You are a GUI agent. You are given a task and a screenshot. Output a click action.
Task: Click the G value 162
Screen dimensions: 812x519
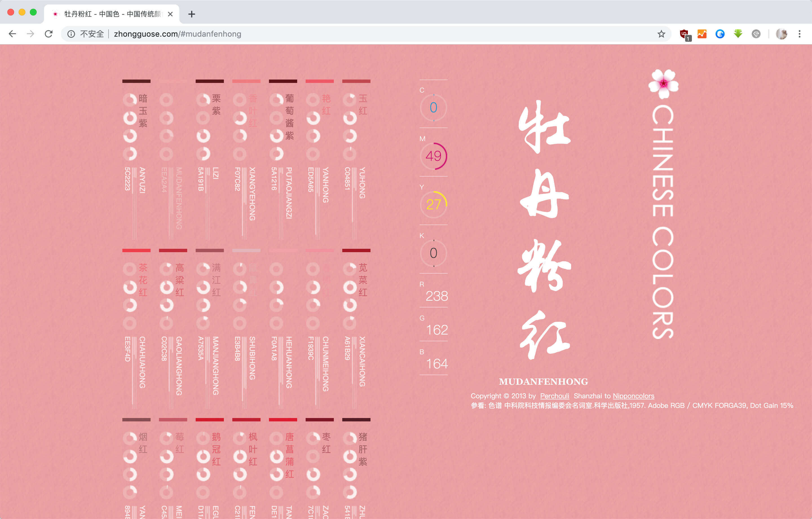437,330
